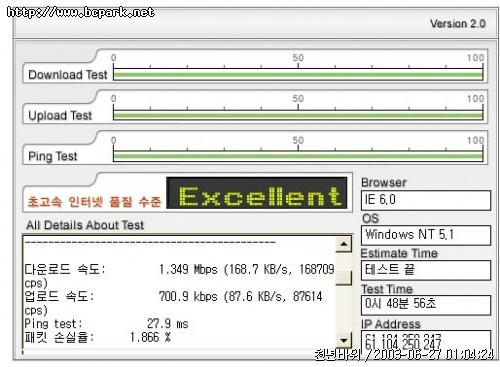Click the 'Upload Test' label
This screenshot has width=500, height=367.
click(60, 116)
